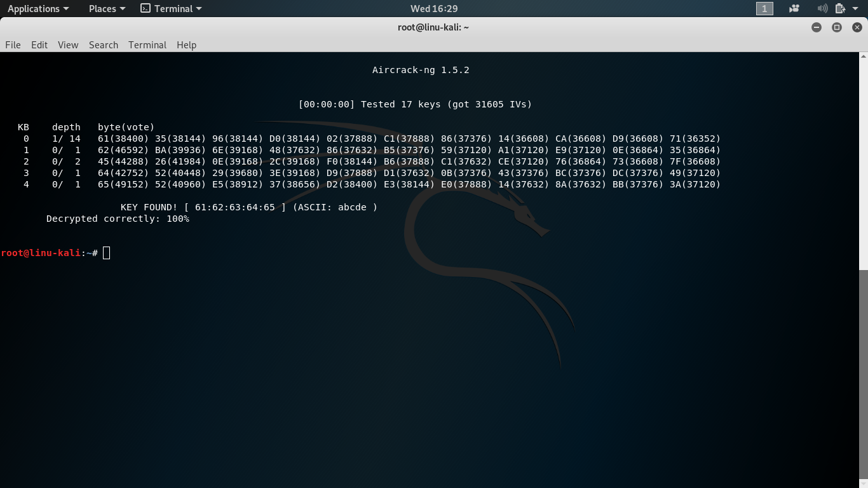Open the File menu
The height and width of the screenshot is (488, 868).
13,44
